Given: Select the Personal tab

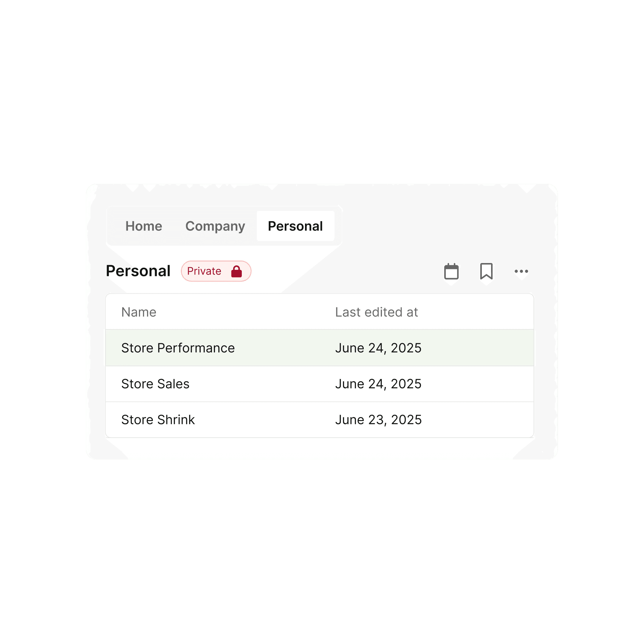Looking at the screenshot, I should 295,226.
